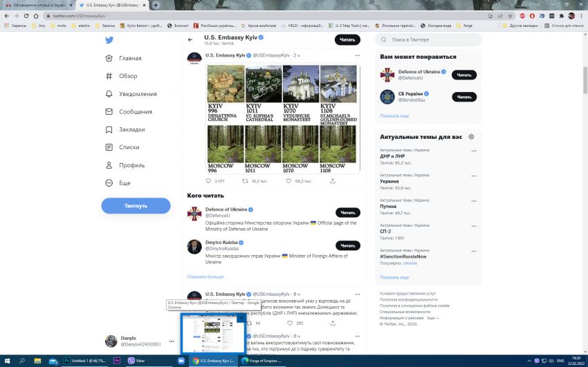Retweet the Kyiv/Moscow image tweet
588x367 pixels.
245,181
